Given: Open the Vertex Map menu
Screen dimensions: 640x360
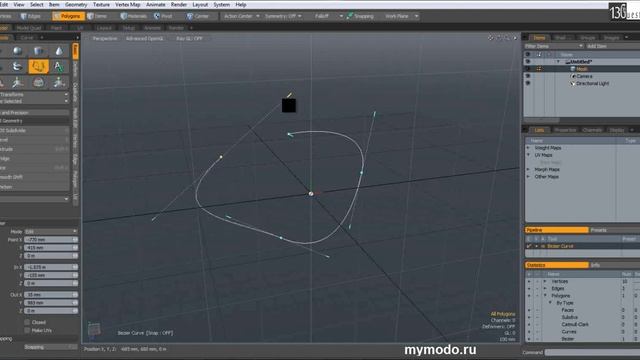Looking at the screenshot, I should pos(127,4).
